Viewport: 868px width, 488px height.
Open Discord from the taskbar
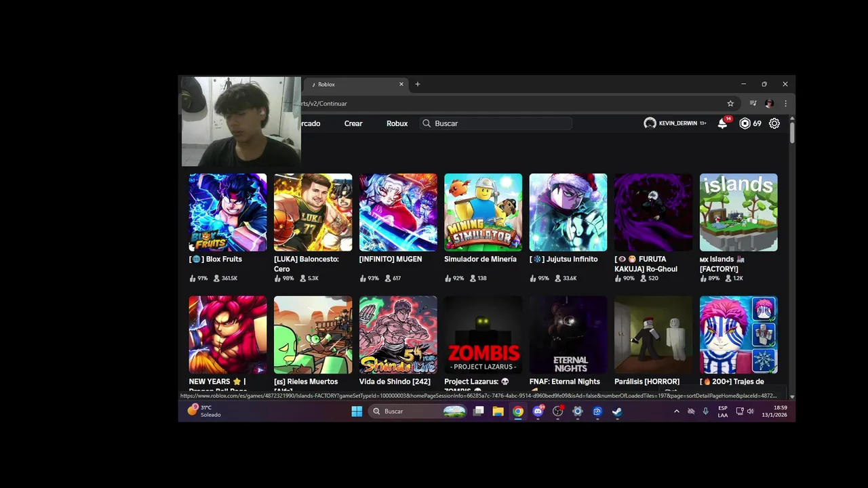(538, 411)
